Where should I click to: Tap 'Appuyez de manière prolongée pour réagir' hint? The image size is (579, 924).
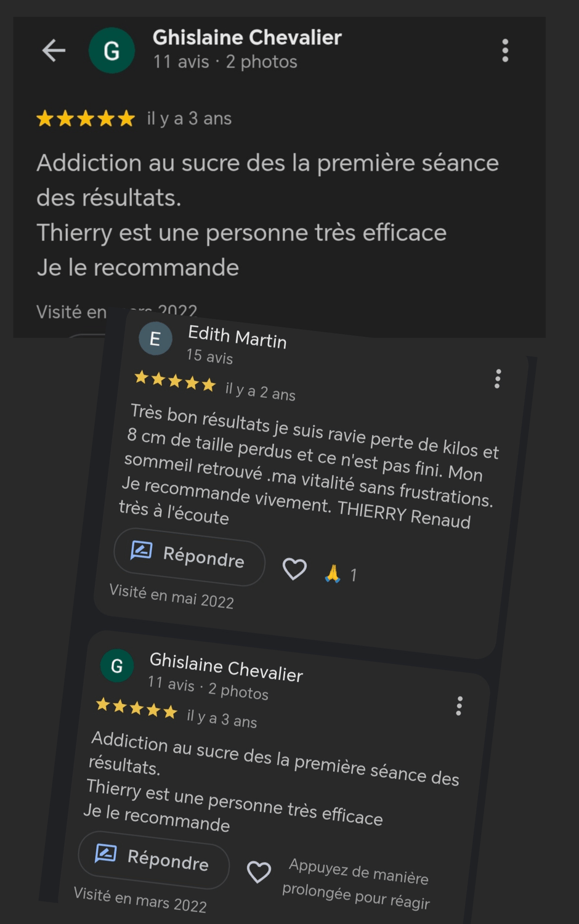pyautogui.click(x=356, y=884)
